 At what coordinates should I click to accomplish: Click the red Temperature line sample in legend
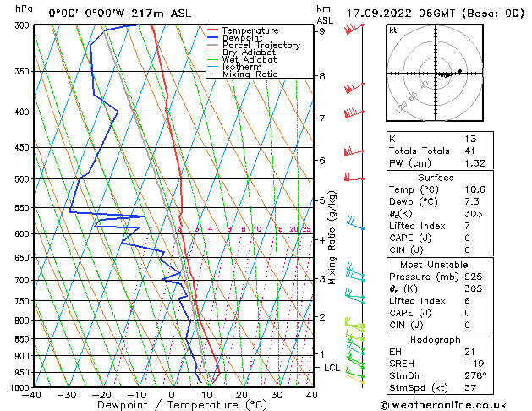pyautogui.click(x=213, y=30)
